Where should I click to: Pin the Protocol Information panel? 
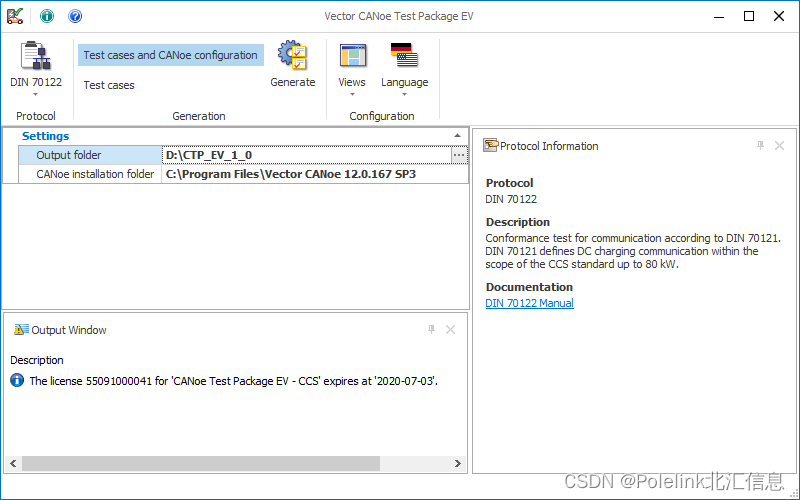tap(760, 145)
